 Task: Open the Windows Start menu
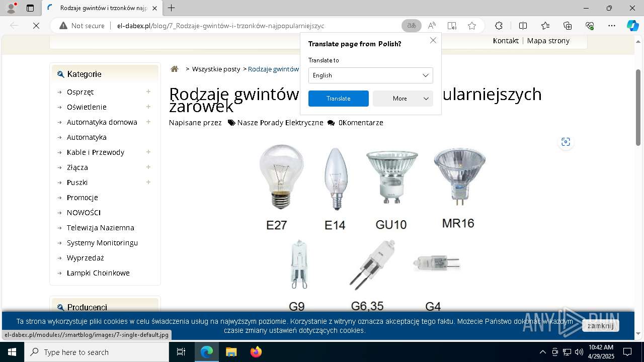coord(12,352)
